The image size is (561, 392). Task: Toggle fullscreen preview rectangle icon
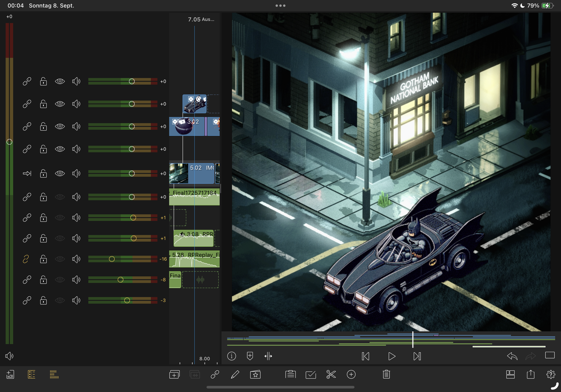pos(550,355)
